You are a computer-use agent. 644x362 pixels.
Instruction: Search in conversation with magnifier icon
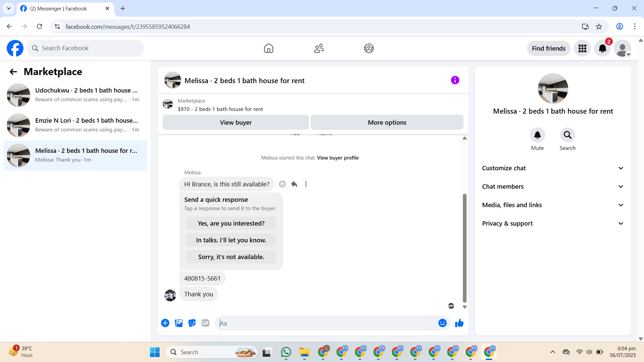(568, 135)
